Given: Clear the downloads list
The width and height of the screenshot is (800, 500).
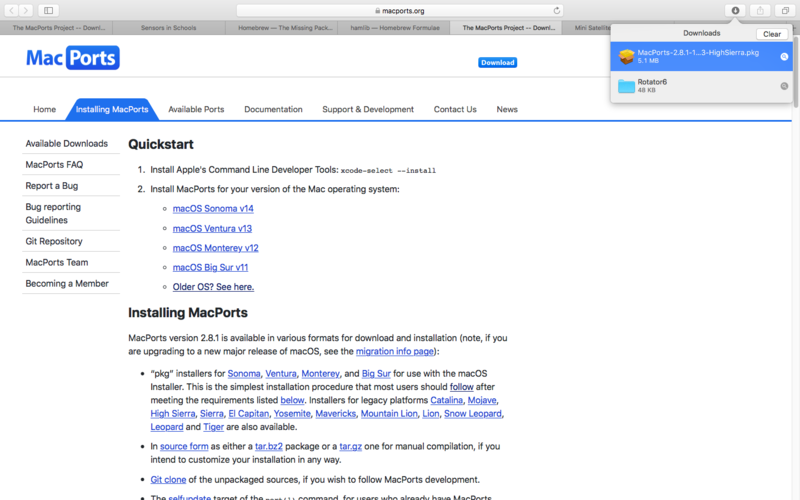Looking at the screenshot, I should [772, 34].
